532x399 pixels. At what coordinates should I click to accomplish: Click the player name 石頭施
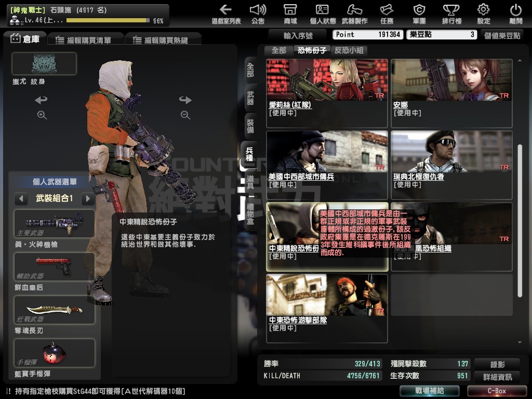pyautogui.click(x=60, y=10)
